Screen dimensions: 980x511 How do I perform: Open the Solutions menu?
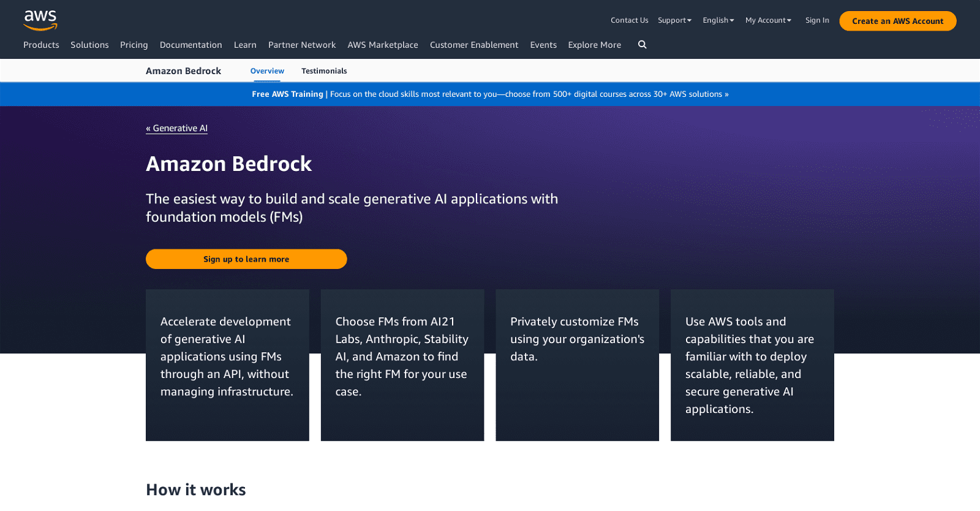pyautogui.click(x=89, y=45)
